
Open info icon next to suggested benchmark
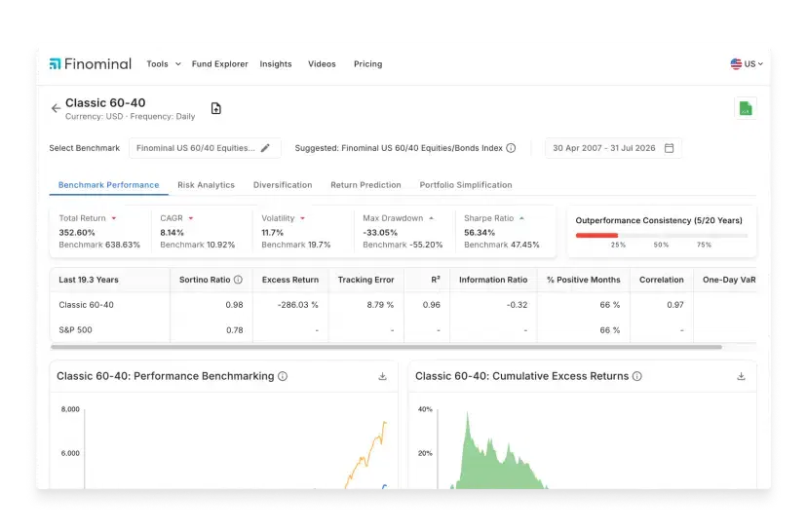[511, 148]
